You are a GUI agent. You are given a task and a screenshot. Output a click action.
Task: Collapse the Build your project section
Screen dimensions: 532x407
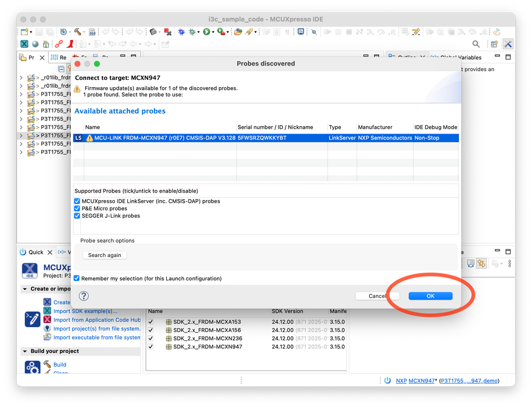point(25,351)
